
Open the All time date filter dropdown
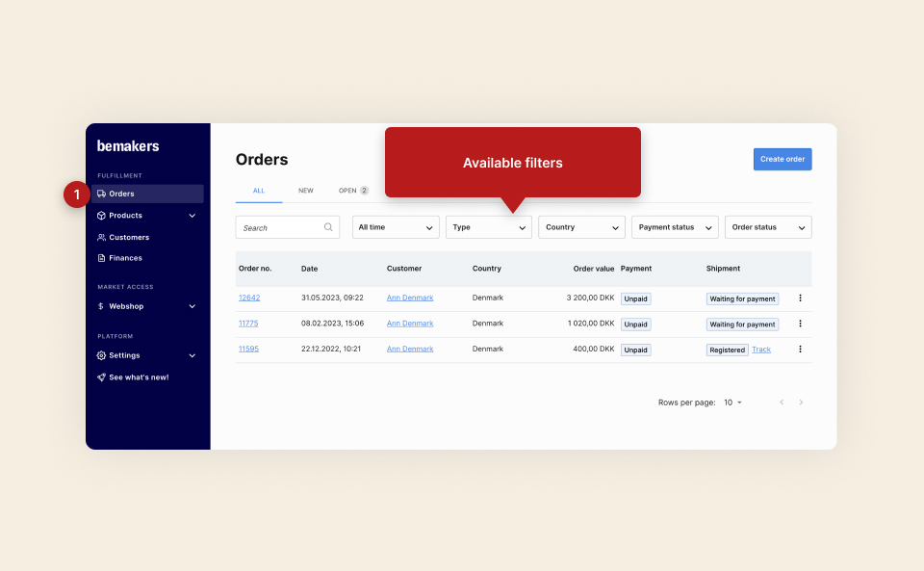396,227
